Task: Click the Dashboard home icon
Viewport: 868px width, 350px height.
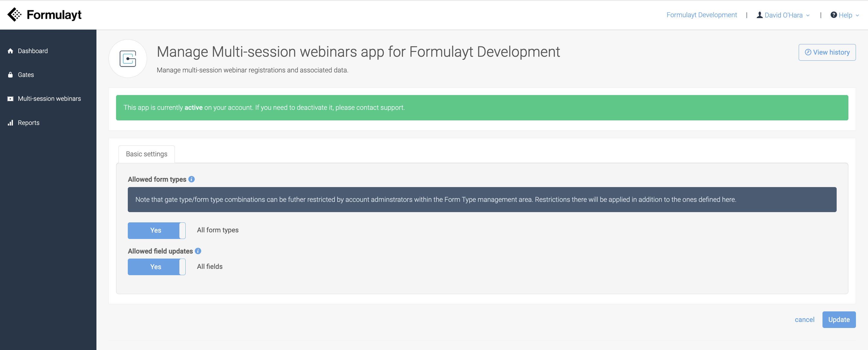Action: [11, 51]
